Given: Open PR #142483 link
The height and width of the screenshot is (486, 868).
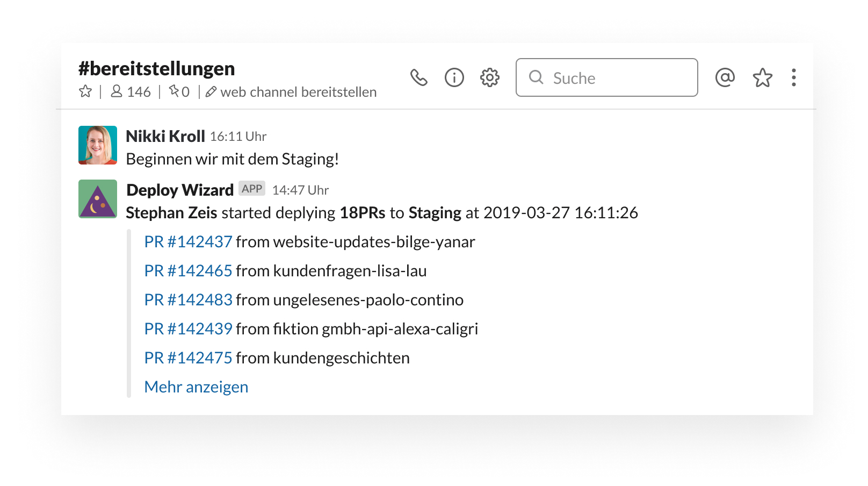Looking at the screenshot, I should [189, 300].
